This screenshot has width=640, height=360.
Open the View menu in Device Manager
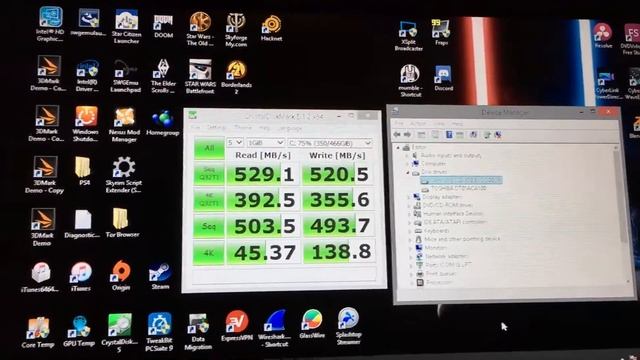(439, 123)
